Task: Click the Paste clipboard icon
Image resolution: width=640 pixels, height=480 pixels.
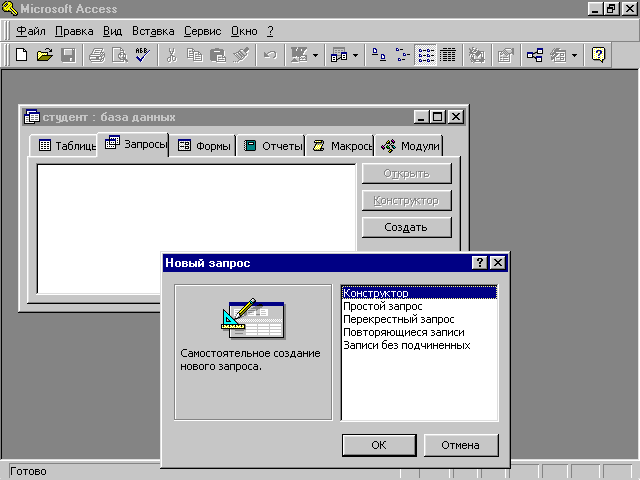Action: (218, 55)
